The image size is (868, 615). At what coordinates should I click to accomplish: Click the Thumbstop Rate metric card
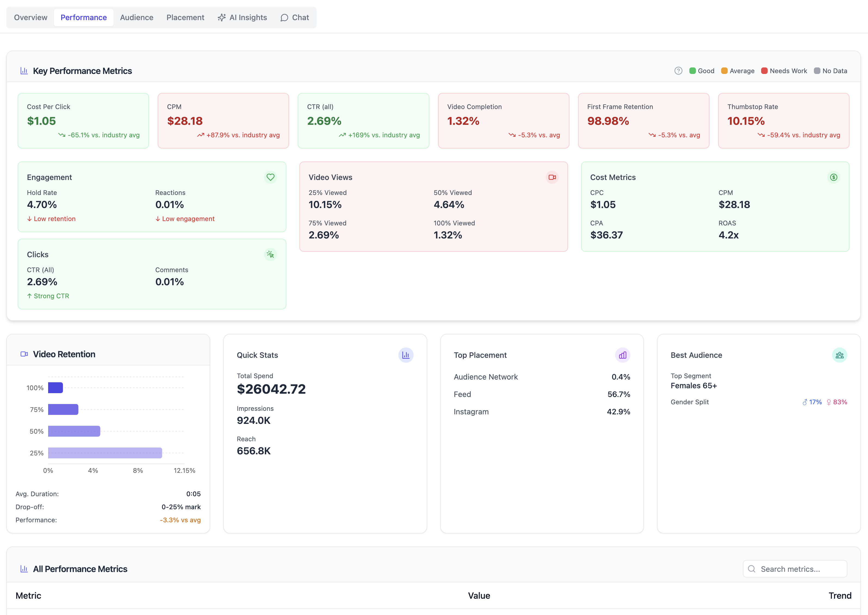783,121
